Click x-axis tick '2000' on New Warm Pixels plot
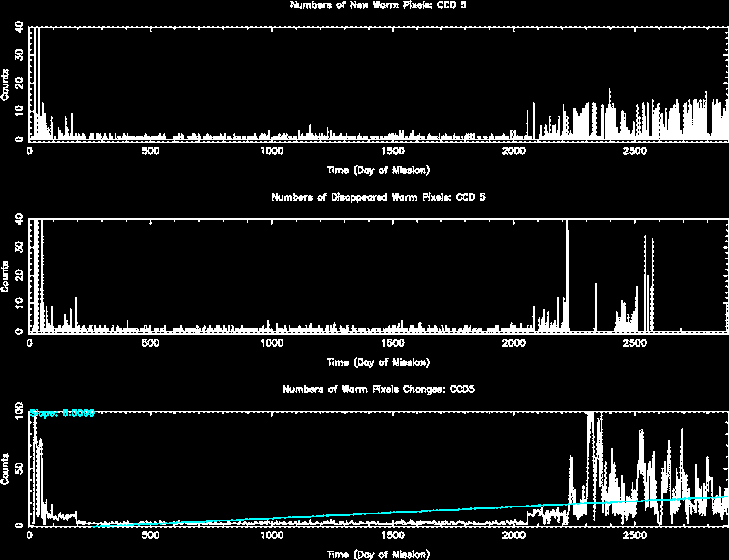This screenshot has height=560, width=729. coord(514,151)
